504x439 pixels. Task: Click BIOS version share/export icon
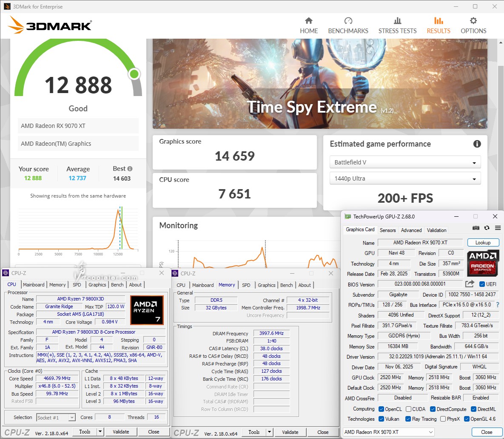point(470,284)
